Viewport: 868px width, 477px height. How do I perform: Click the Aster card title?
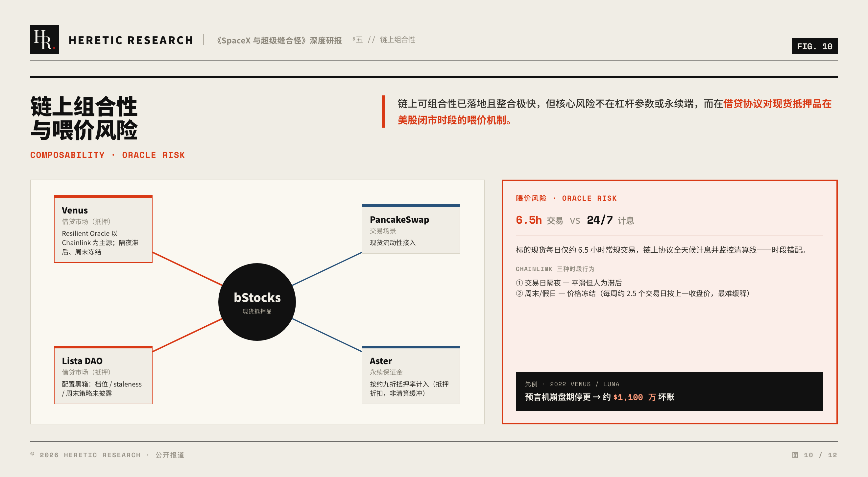click(x=381, y=361)
